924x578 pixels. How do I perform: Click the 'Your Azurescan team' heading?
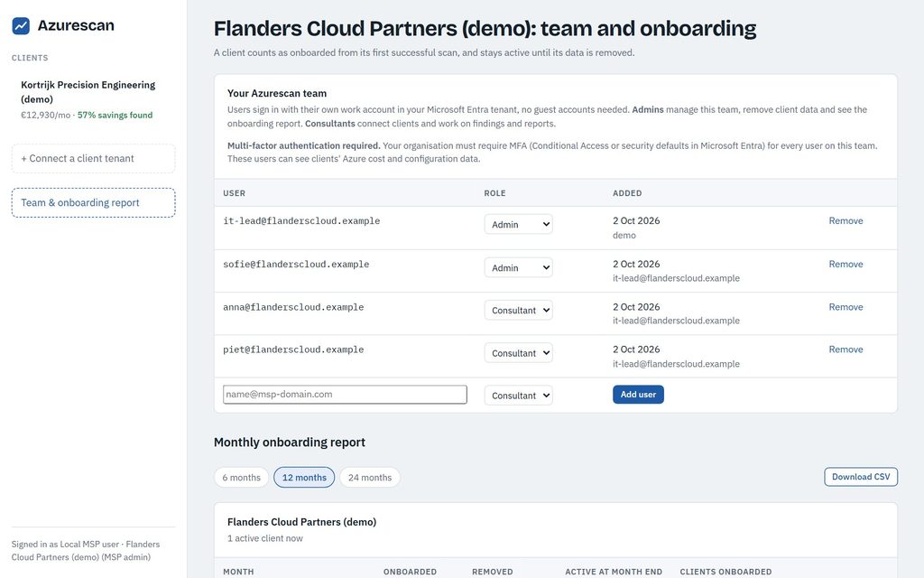(x=277, y=93)
